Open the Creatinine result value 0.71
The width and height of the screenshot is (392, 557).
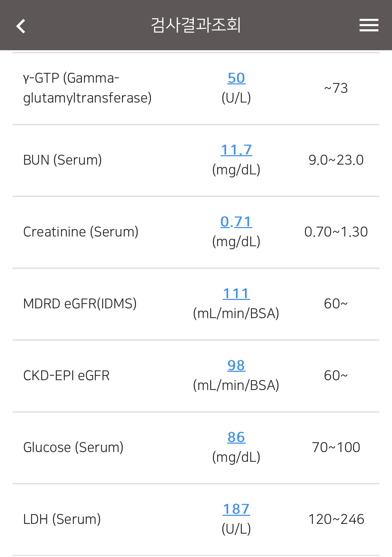(x=236, y=221)
